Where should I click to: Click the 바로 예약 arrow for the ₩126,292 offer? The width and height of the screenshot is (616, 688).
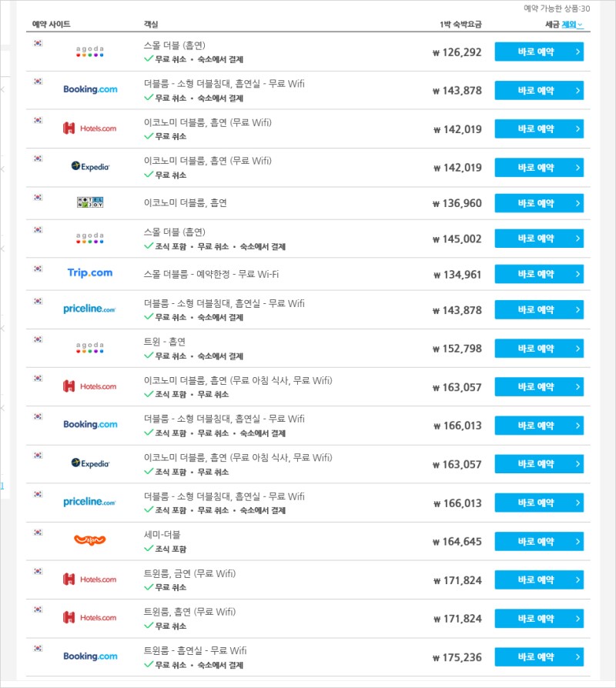pos(577,52)
